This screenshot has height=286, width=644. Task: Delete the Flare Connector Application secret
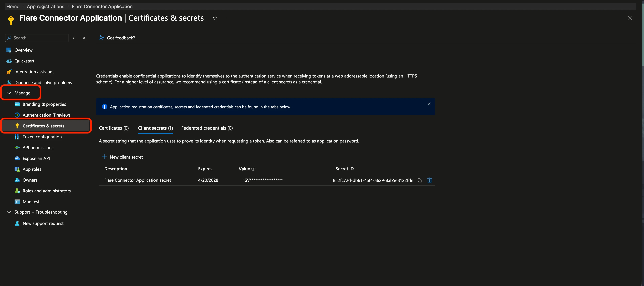(430, 180)
